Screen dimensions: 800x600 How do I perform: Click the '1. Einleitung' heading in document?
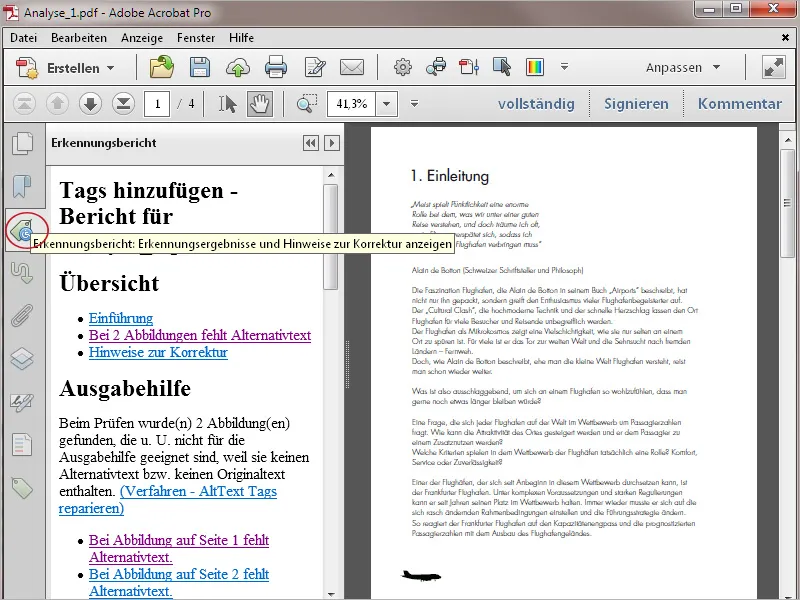tap(449, 176)
